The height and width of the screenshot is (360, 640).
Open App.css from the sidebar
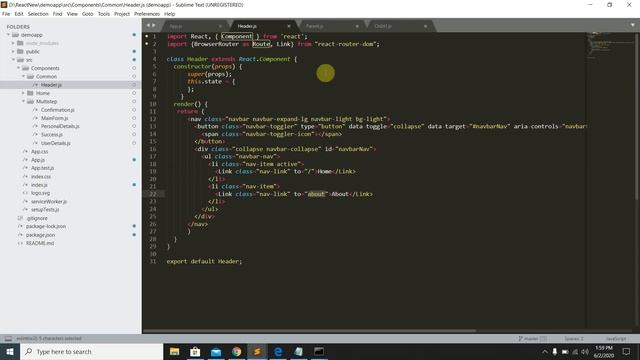coord(40,151)
